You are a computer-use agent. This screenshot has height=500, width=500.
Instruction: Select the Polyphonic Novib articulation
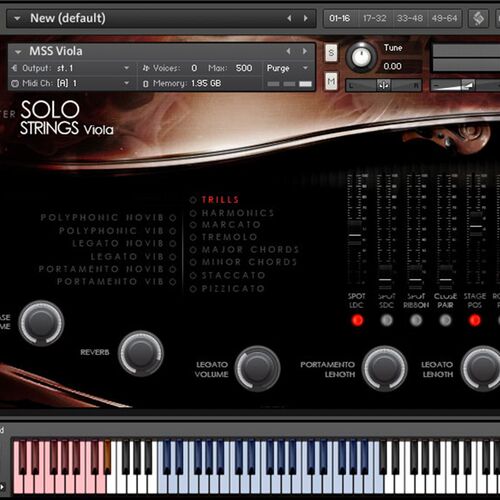[108, 218]
